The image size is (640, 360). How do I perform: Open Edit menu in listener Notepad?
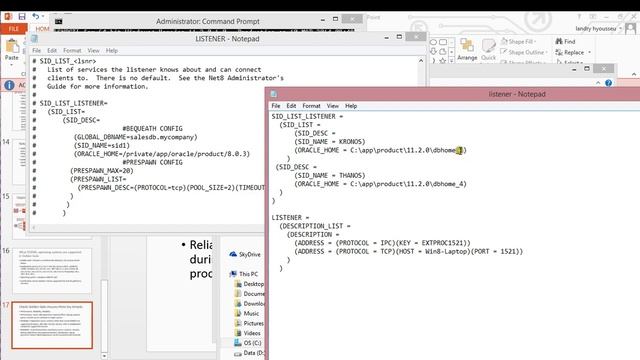(291, 106)
